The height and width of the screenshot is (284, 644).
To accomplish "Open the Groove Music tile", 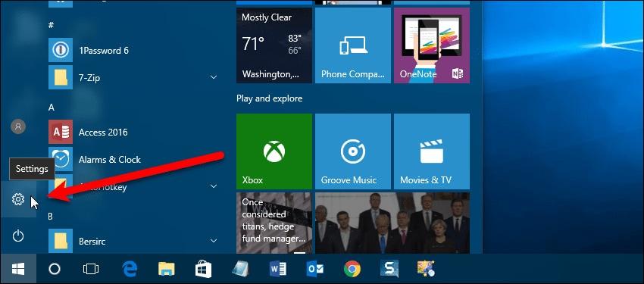I will (353, 151).
